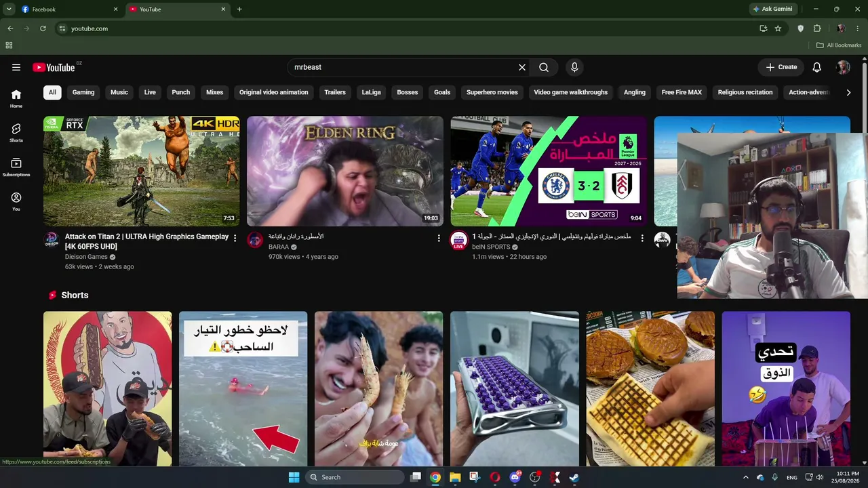868x488 pixels.
Task: Open the Dieison Games channel name link
Action: coord(86,257)
